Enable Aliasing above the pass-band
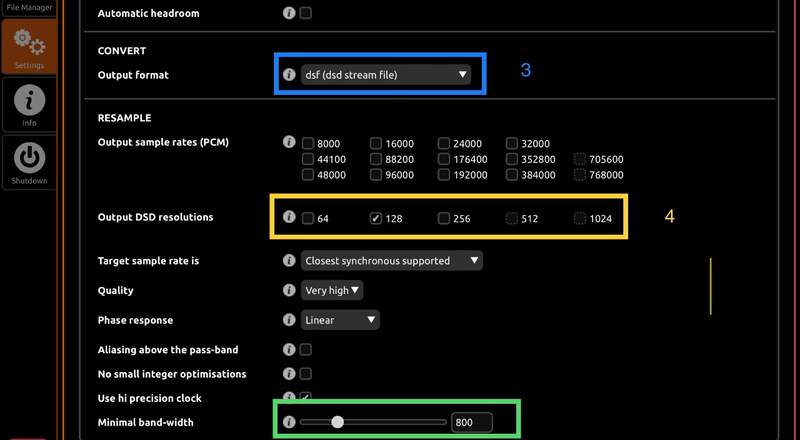The width and height of the screenshot is (800, 440). click(306, 350)
